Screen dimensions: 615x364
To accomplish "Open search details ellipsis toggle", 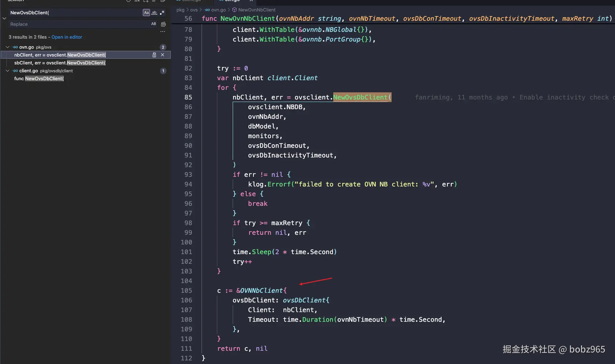I will [163, 31].
